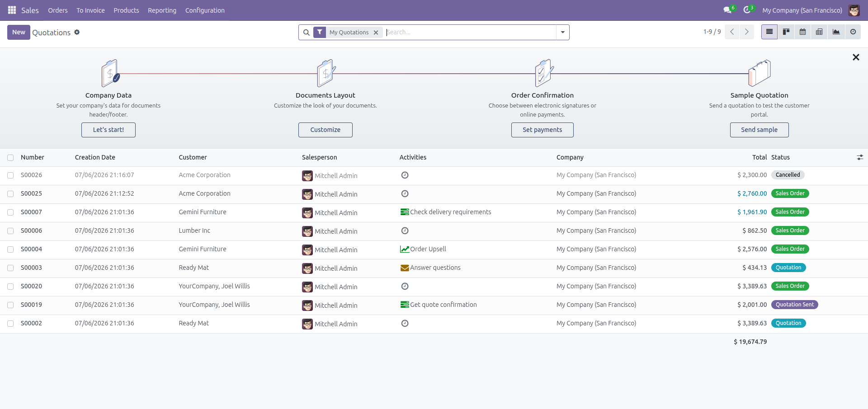This screenshot has height=409, width=868.
Task: Open the Quotations gear actions menu
Action: coord(77,32)
